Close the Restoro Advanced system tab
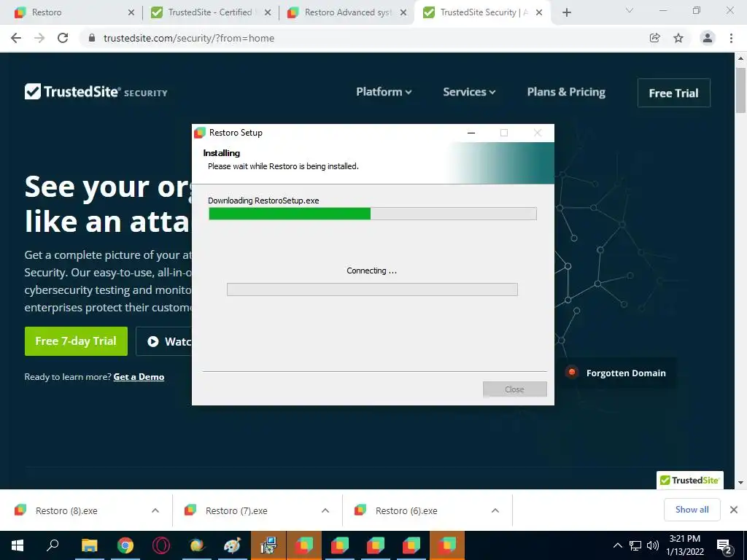This screenshot has width=747, height=560. (x=403, y=12)
